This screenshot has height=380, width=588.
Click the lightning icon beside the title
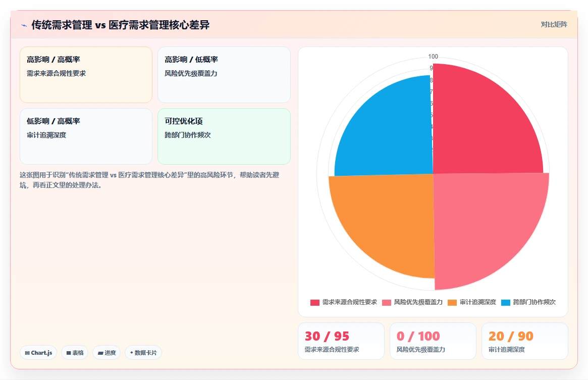pyautogui.click(x=24, y=26)
